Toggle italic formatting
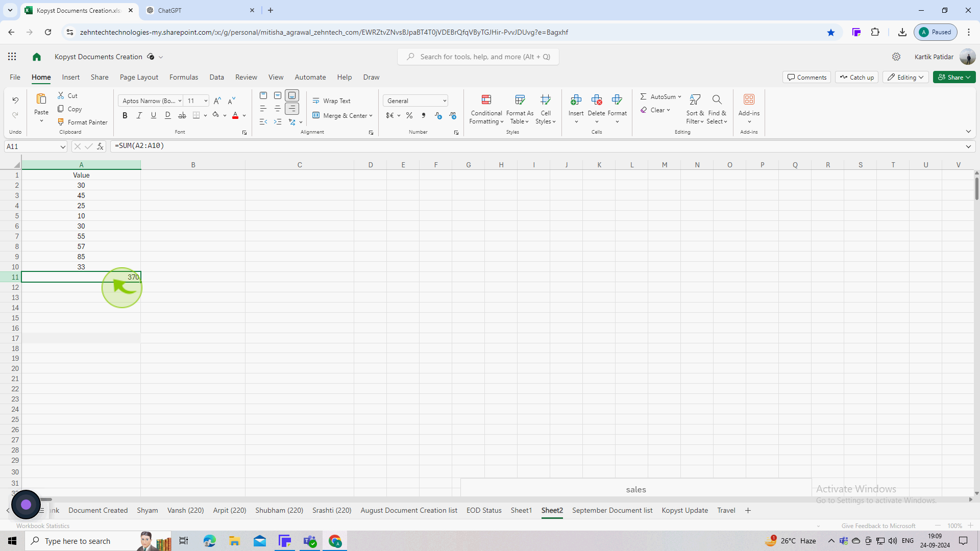The height and width of the screenshot is (551, 980). 139,115
